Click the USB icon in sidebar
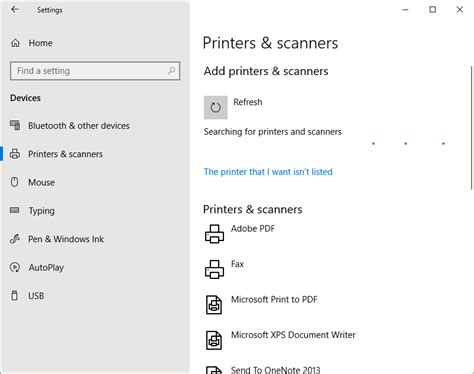Viewport: 474px width, 374px height. coord(15,295)
